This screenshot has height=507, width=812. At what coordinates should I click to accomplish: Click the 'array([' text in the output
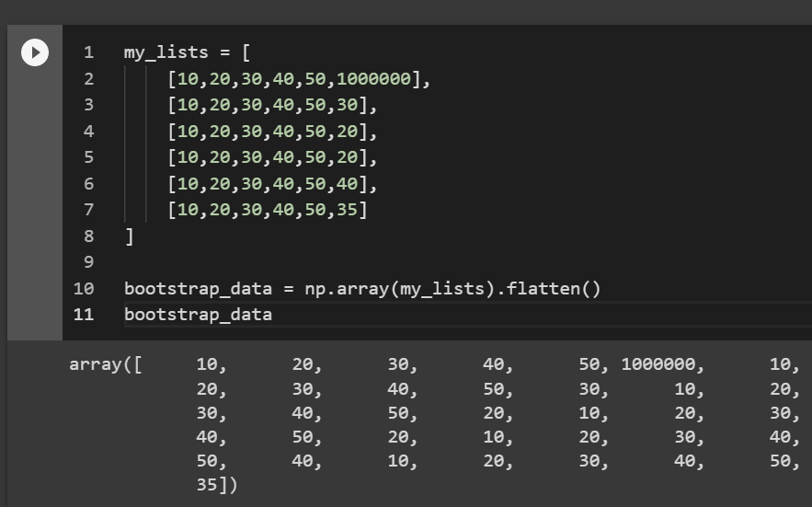[105, 364]
